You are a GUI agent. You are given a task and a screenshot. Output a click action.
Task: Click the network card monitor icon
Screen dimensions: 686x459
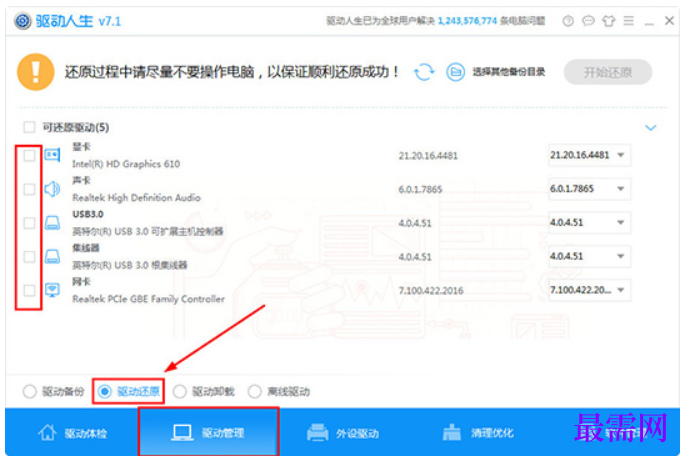pos(52,290)
